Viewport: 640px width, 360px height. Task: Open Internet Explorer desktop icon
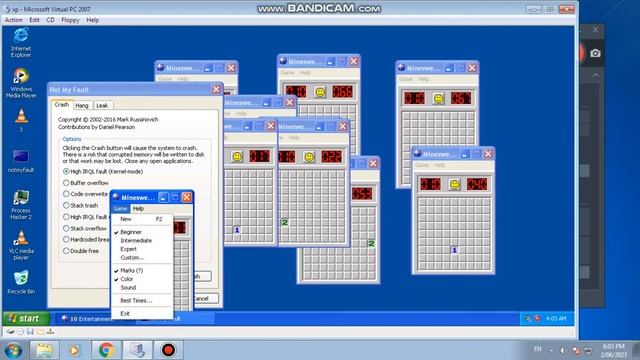click(x=21, y=42)
